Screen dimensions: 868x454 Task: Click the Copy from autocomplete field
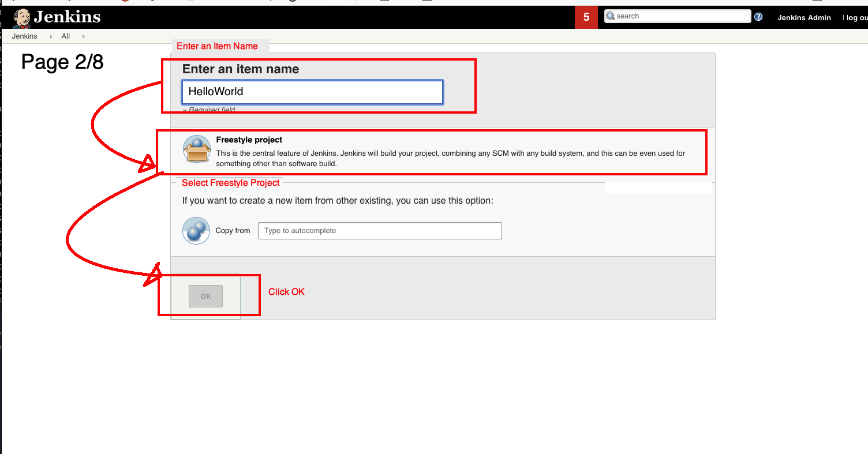point(380,231)
